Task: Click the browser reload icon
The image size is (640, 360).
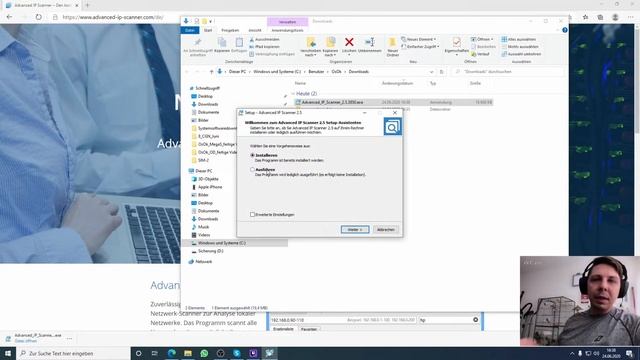Action: click(x=38, y=17)
